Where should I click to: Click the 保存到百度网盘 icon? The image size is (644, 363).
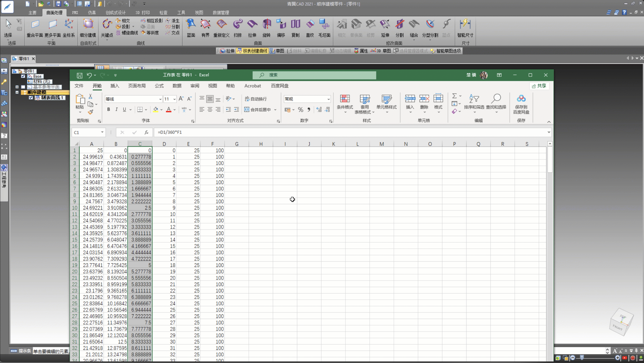coord(521,104)
